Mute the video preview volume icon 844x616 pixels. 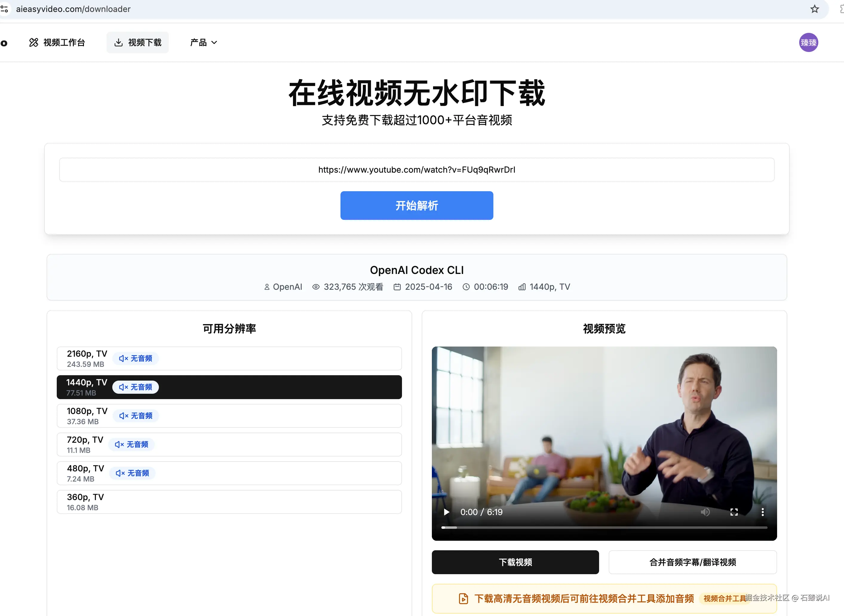coord(705,512)
